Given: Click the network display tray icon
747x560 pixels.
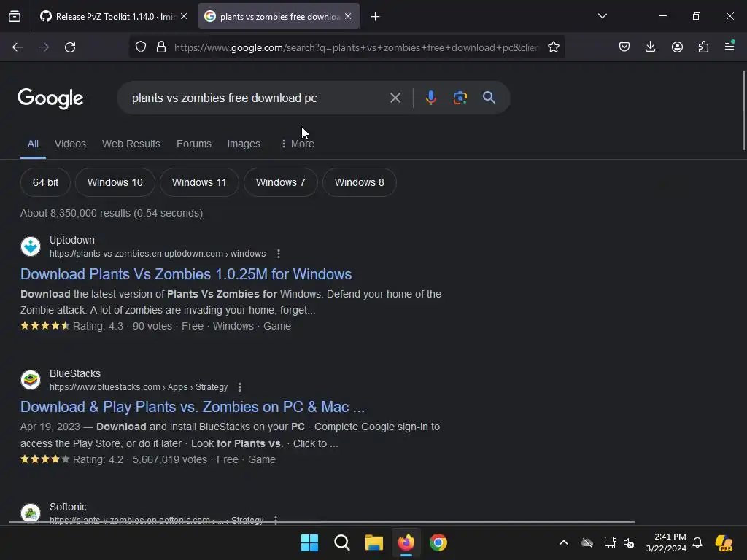Looking at the screenshot, I should [x=610, y=542].
